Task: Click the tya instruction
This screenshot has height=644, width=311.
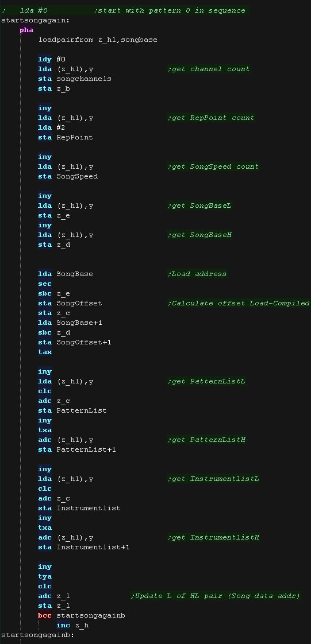Action: (x=45, y=577)
